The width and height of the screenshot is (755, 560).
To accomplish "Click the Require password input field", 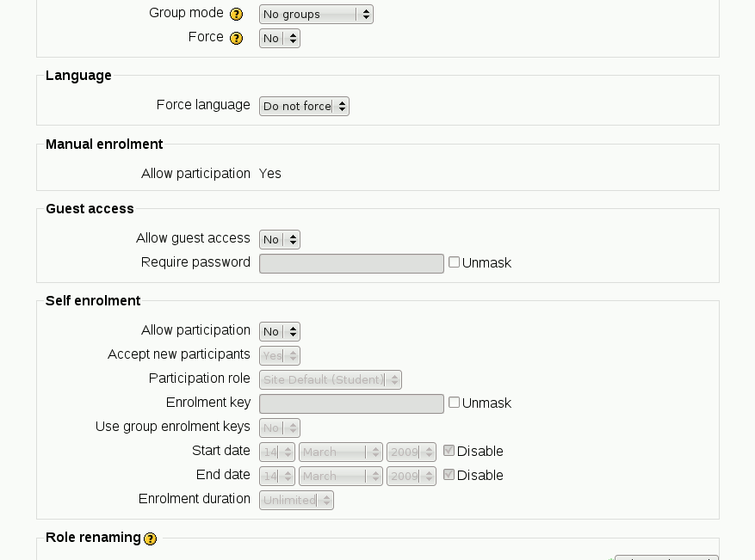I will click(x=351, y=263).
